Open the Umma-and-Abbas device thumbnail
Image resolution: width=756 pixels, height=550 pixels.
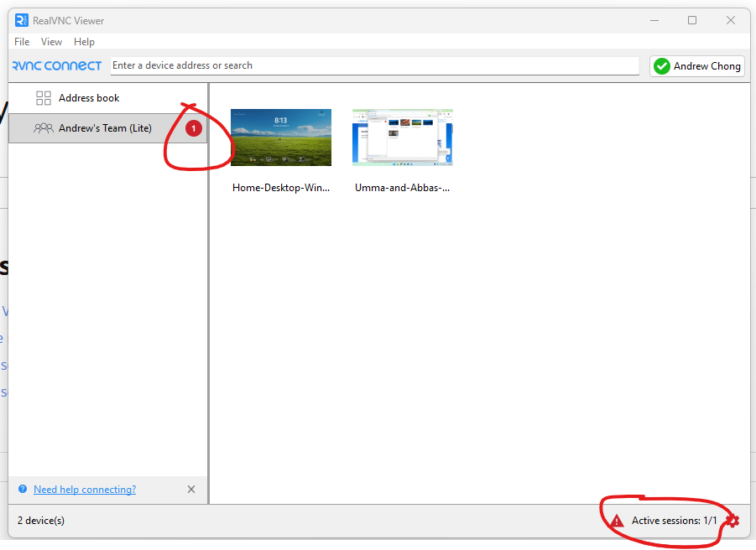pos(403,137)
